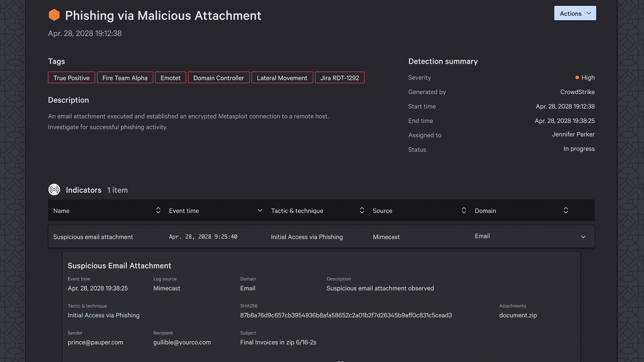Viewport: 644px width, 362px height.
Task: Open the Actions dropdown menu
Action: tap(575, 13)
